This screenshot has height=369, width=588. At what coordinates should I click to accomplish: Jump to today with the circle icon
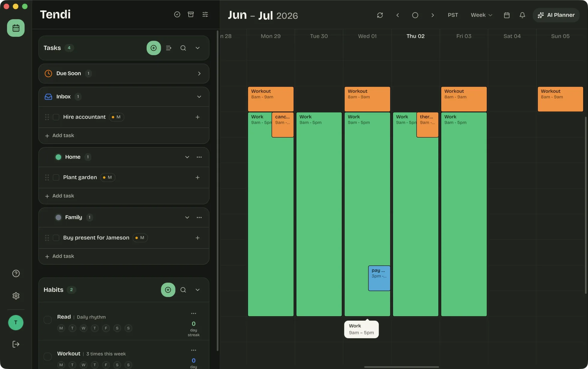(x=415, y=15)
